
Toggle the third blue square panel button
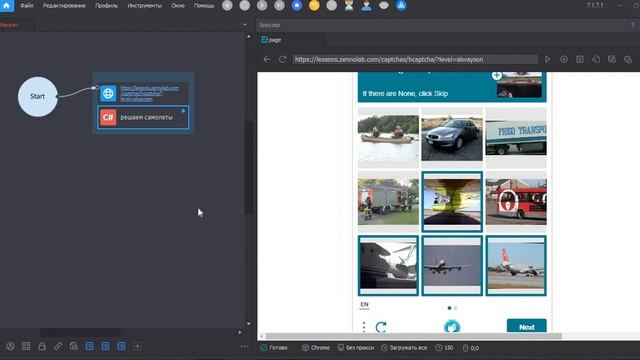121,347
